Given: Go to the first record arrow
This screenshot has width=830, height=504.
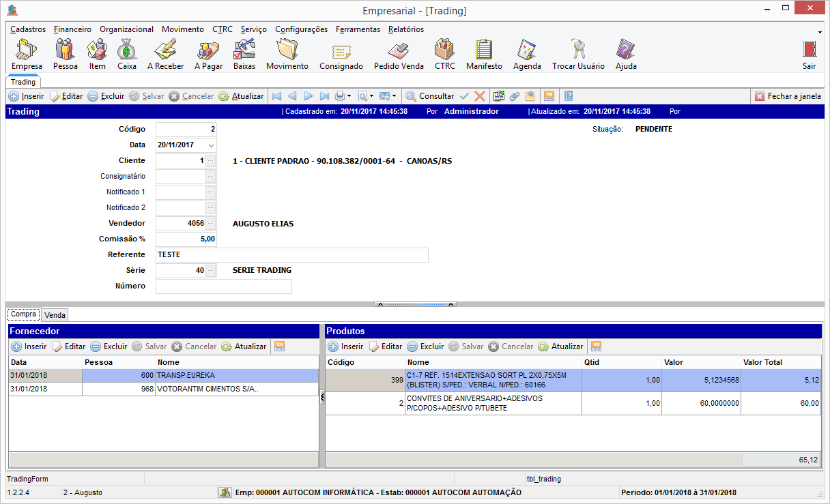Looking at the screenshot, I should coord(276,96).
